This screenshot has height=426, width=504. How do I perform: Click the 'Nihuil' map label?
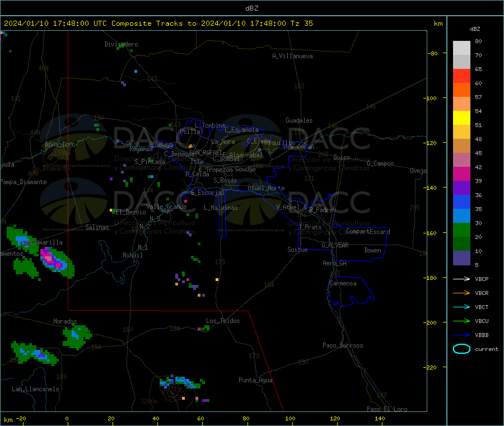(133, 255)
